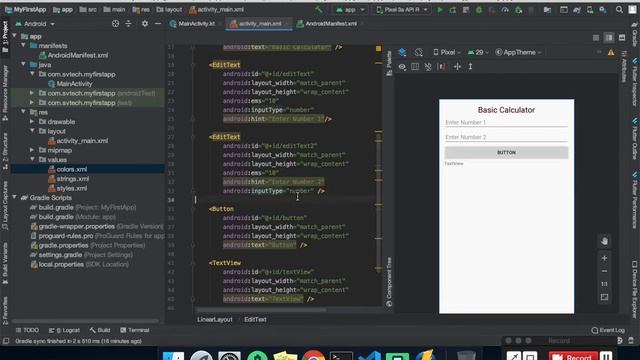640x360 pixels.
Task: Click Zoom to Fit Screen icon
Action: click(x=604, y=297)
